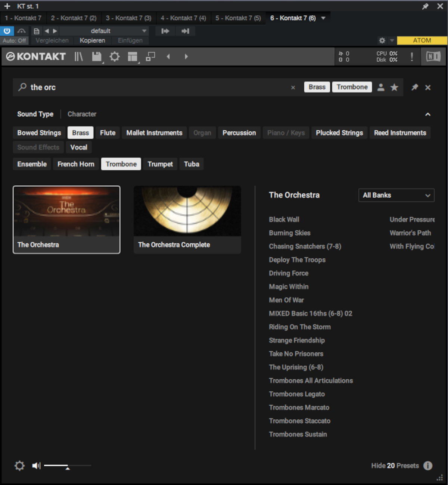The width and height of the screenshot is (448, 485).
Task: Select The Orchestra library thumbnail
Action: pyautogui.click(x=66, y=220)
